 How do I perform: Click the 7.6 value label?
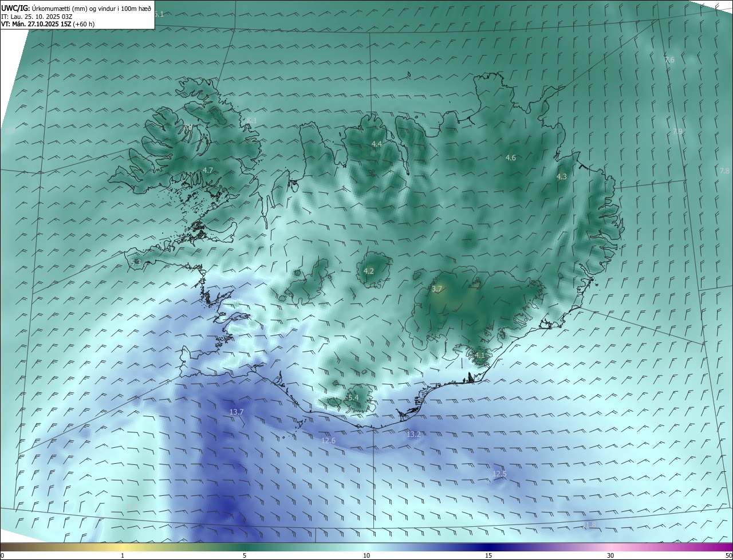coord(669,60)
